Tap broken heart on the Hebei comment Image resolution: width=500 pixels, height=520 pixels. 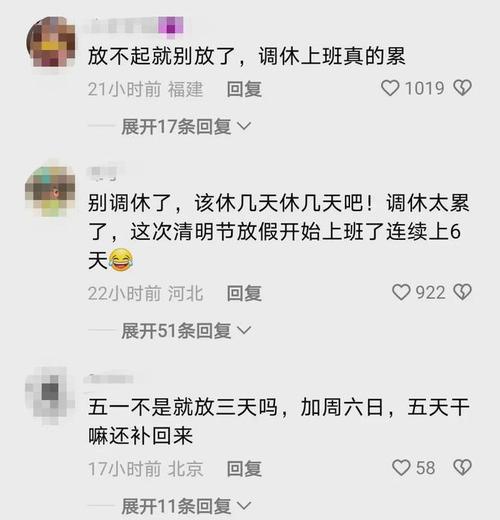tap(462, 292)
